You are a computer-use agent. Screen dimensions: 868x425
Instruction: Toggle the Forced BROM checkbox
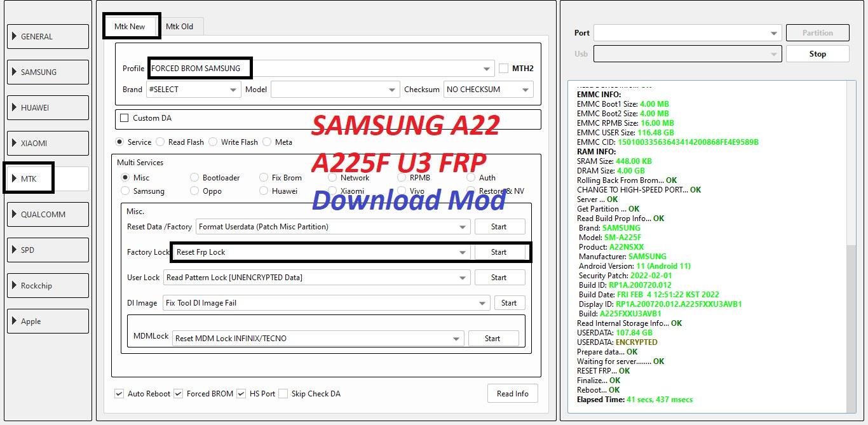(178, 393)
